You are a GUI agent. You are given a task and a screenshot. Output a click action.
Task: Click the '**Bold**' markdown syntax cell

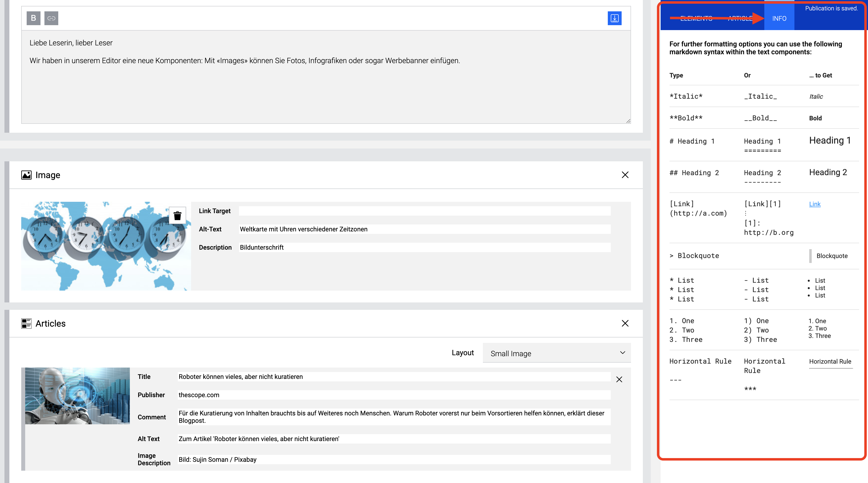686,118
